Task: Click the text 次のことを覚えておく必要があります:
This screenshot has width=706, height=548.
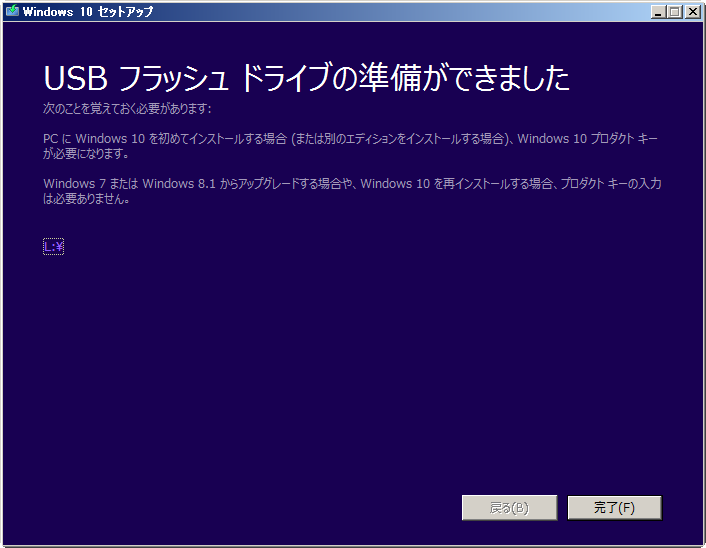Action: [x=127, y=108]
